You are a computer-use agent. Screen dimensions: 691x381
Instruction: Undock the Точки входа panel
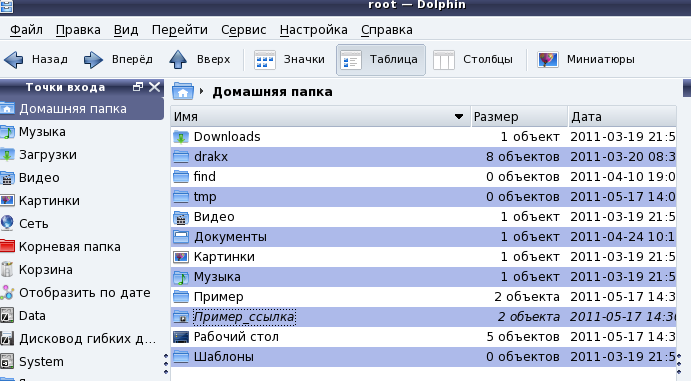(138, 87)
